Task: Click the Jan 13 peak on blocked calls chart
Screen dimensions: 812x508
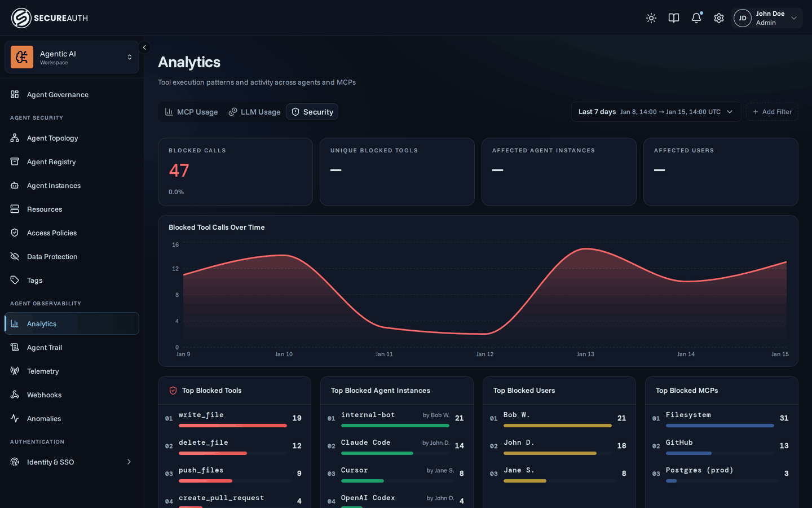Action: 586,249
